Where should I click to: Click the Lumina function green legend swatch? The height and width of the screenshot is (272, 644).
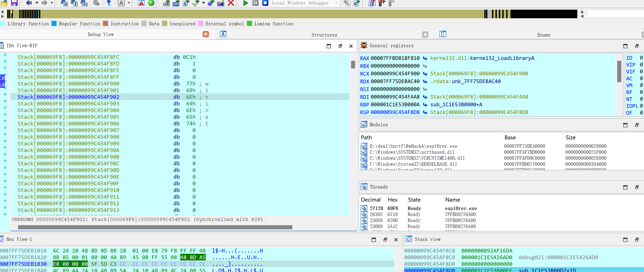pos(249,24)
